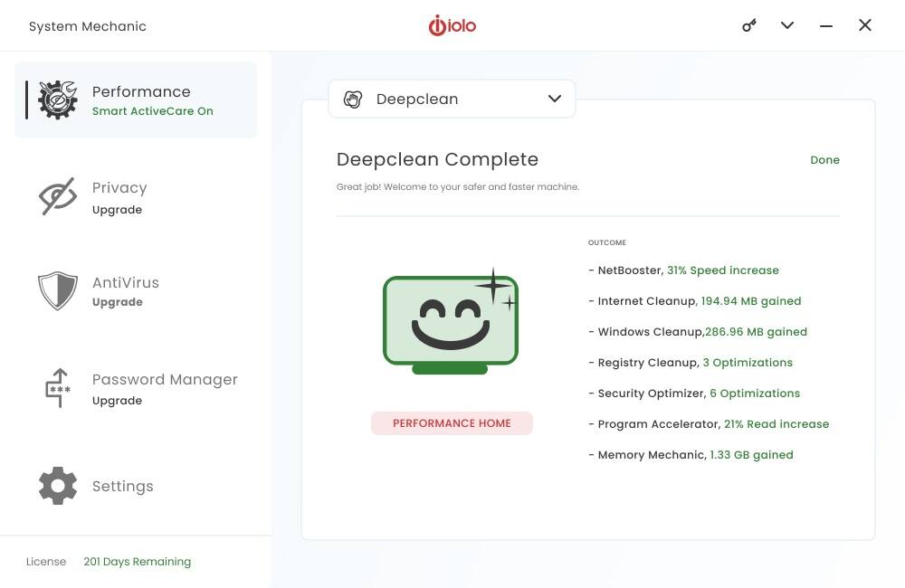Expand the Deepclean dropdown arrow
Image resolution: width=905 pixels, height=588 pixels.
[x=555, y=99]
